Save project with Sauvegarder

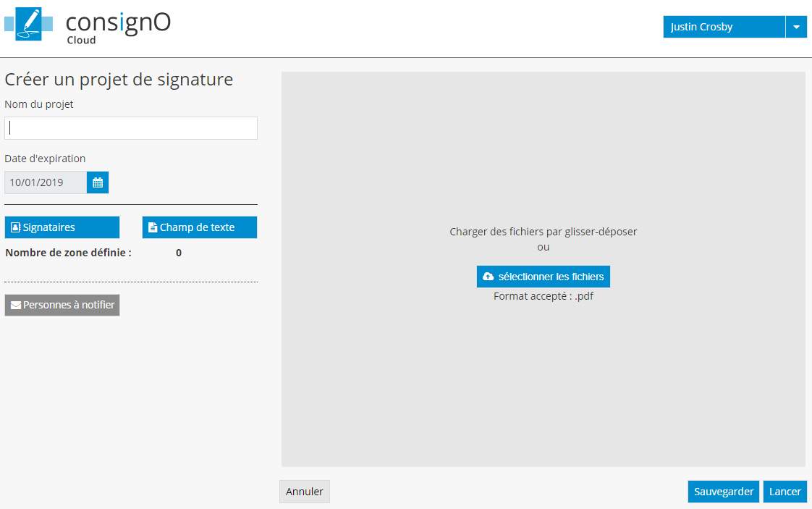(724, 492)
